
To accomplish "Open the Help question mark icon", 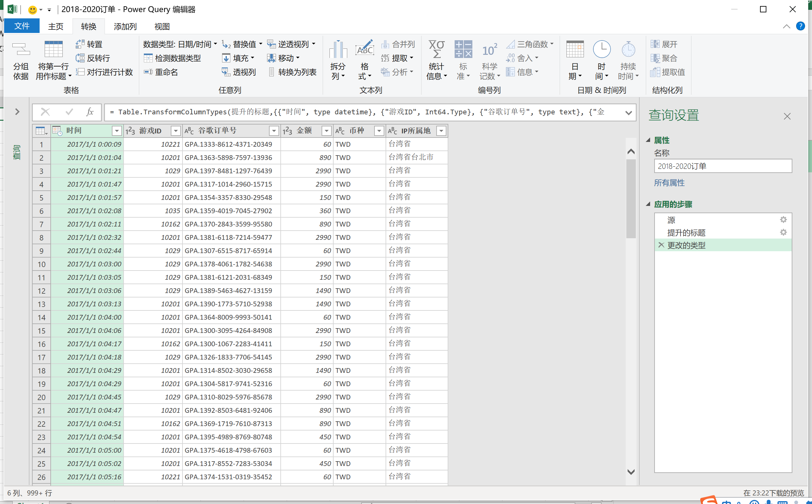I will [x=801, y=26].
